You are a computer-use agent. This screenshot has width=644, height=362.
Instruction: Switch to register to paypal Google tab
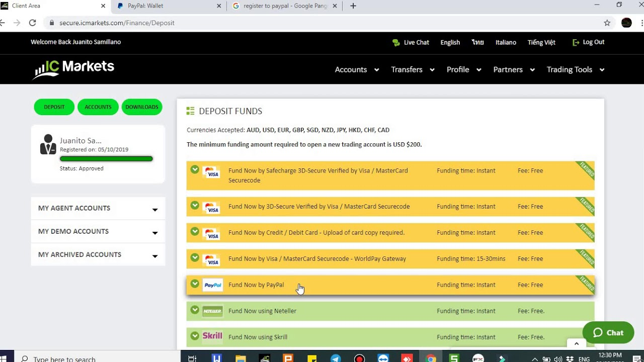point(284,6)
